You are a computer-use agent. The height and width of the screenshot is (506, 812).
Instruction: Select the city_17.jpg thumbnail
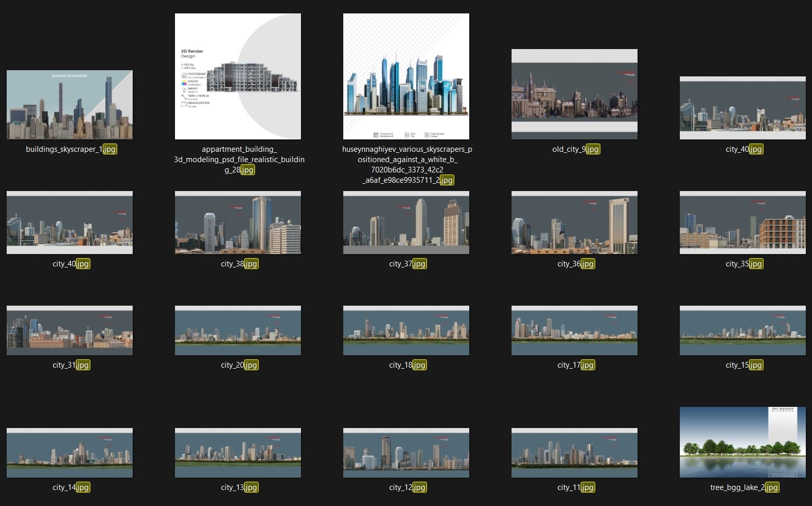point(575,330)
